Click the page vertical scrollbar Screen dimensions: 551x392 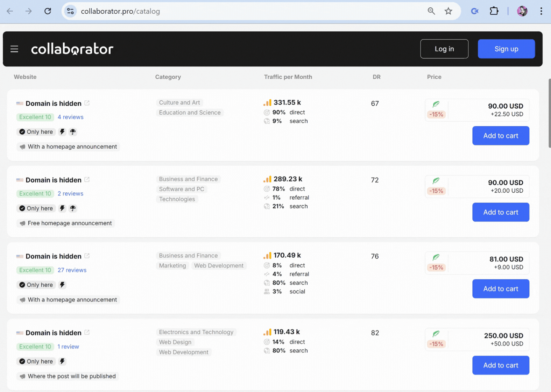tap(549, 113)
